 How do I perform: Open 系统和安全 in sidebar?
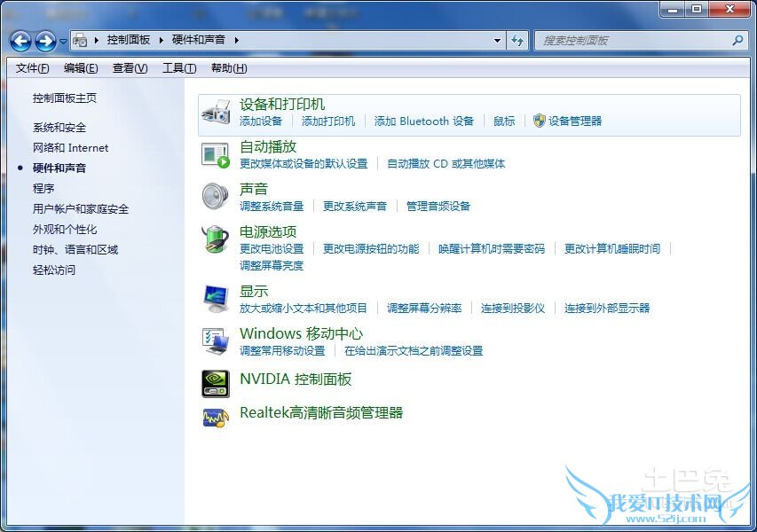click(x=59, y=128)
